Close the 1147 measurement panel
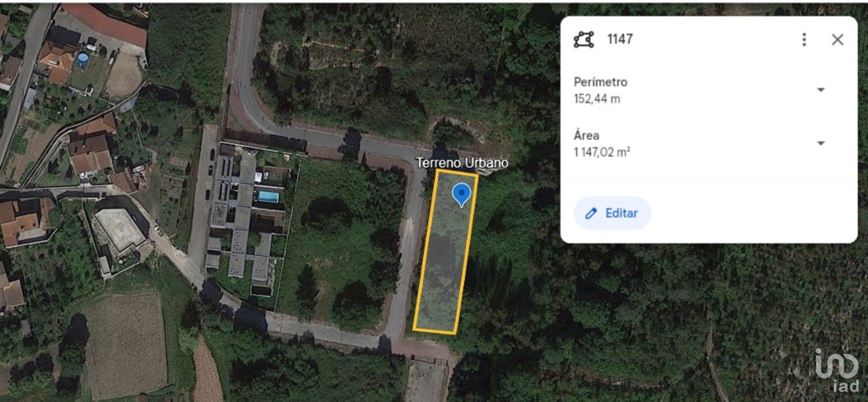Image resolution: width=868 pixels, height=402 pixels. 837,40
